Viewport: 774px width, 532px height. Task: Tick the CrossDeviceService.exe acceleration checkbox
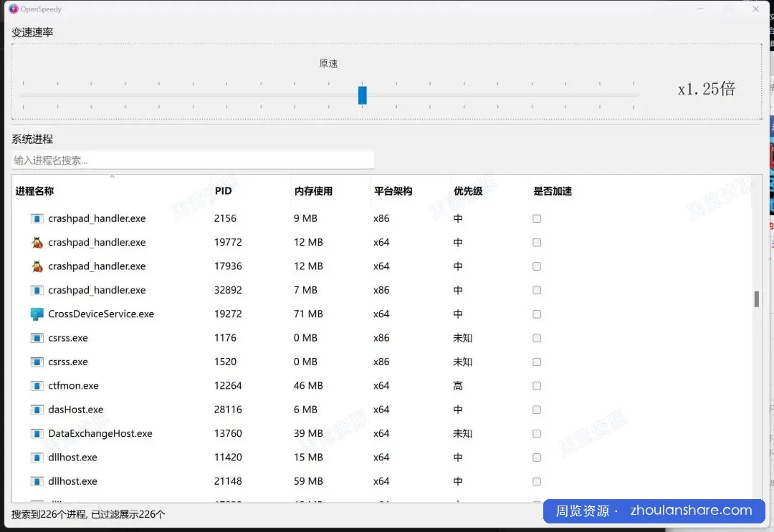[x=537, y=314]
